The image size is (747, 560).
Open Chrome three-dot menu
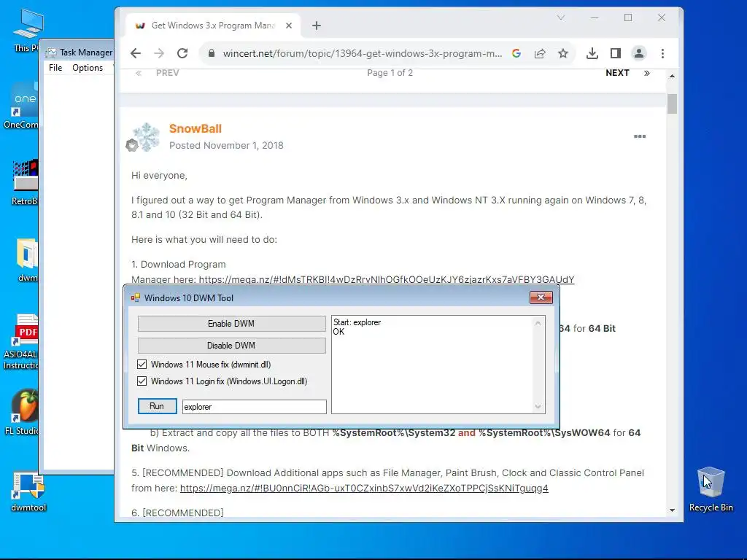(x=662, y=53)
